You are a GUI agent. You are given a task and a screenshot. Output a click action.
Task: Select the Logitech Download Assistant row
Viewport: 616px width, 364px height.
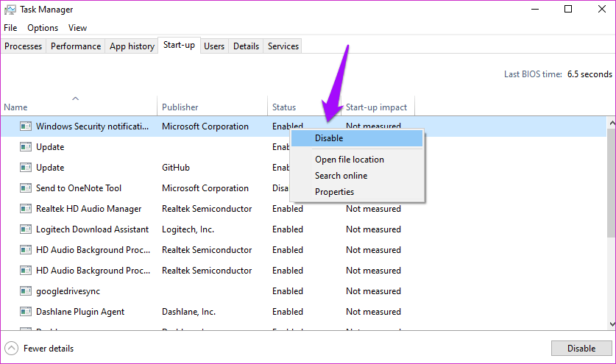point(303,229)
